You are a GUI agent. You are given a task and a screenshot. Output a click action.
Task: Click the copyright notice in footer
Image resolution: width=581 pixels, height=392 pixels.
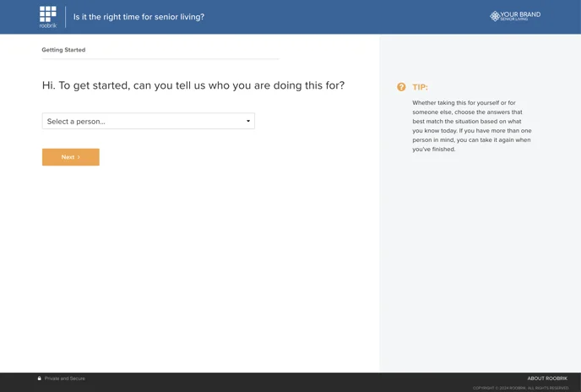520,388
